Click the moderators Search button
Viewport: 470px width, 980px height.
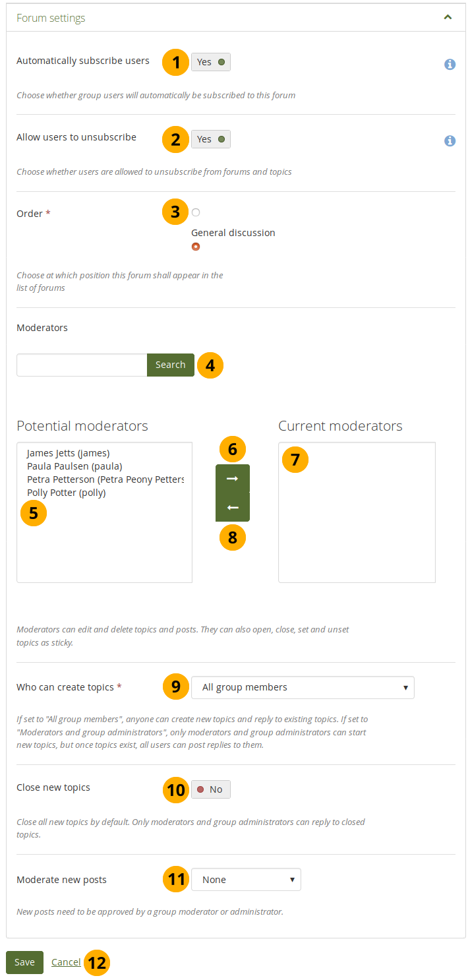170,365
